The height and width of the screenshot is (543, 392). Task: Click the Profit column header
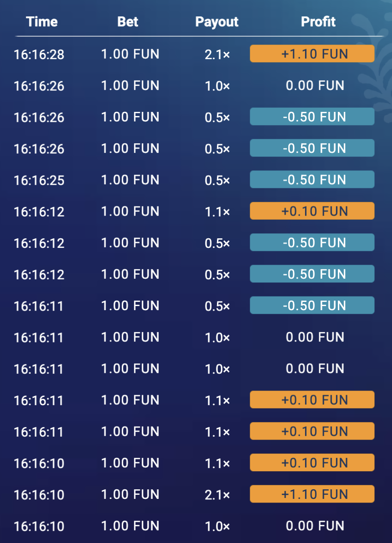click(318, 22)
